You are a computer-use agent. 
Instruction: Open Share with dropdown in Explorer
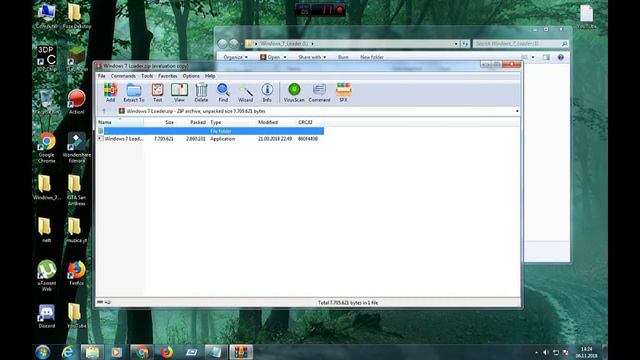click(x=312, y=57)
